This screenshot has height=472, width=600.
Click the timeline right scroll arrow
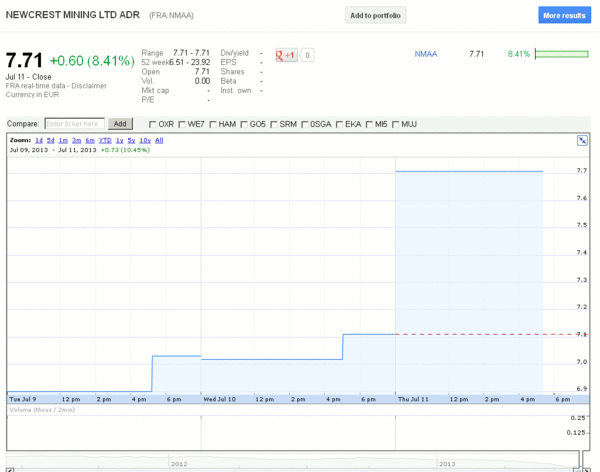point(586,470)
